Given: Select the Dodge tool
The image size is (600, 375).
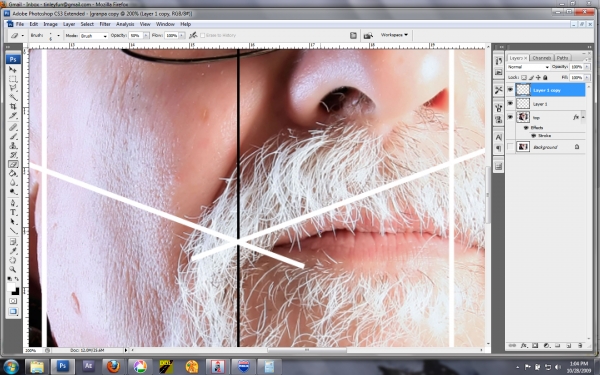Looking at the screenshot, I should [13, 192].
